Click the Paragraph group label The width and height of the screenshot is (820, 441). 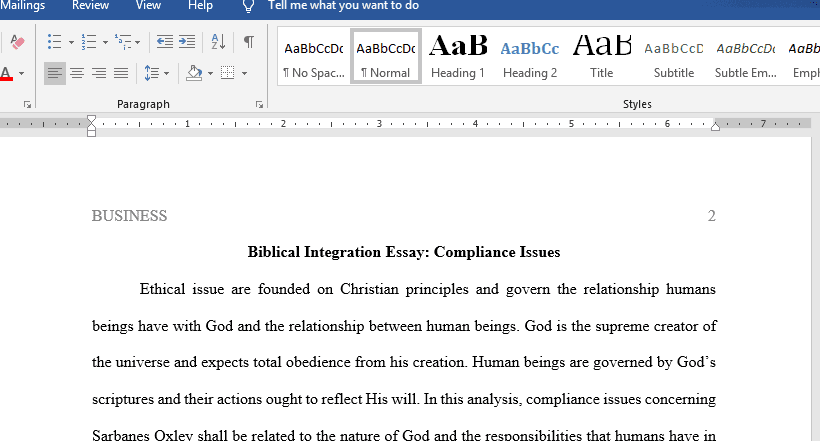tap(143, 104)
